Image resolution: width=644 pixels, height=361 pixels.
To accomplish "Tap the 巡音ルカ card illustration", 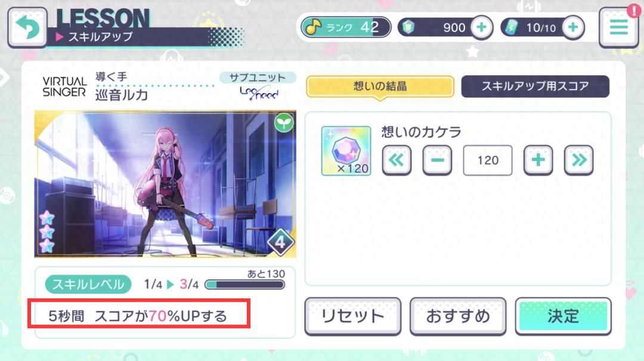I will (x=165, y=184).
